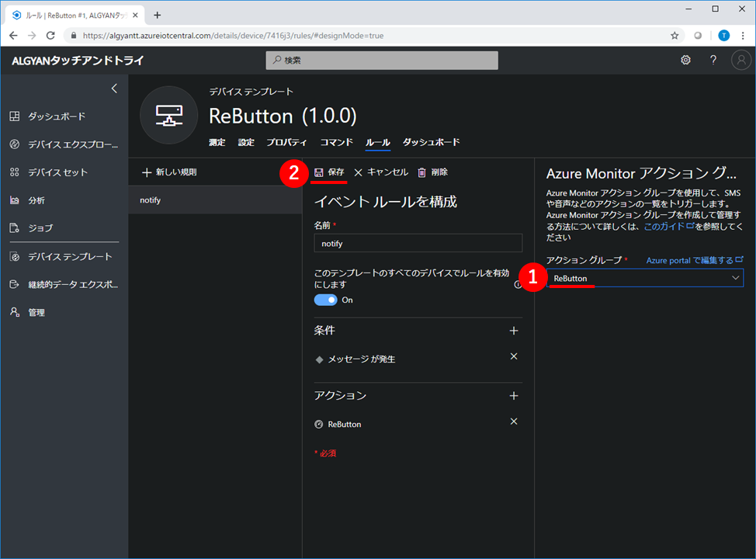
Task: Open the help question mark icon
Action: [x=713, y=60]
